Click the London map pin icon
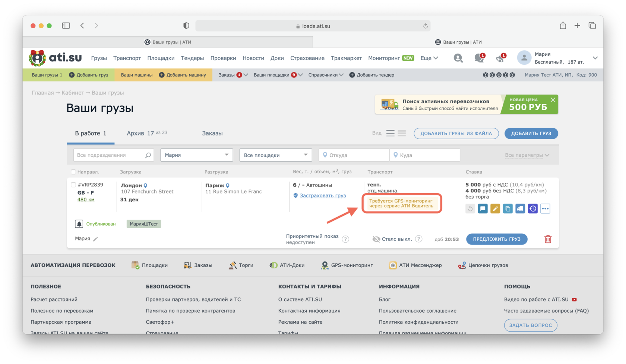The image size is (626, 364). click(x=146, y=185)
